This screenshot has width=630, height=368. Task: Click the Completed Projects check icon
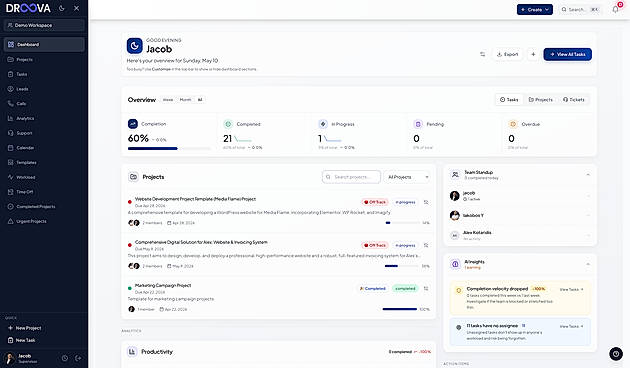click(x=10, y=206)
